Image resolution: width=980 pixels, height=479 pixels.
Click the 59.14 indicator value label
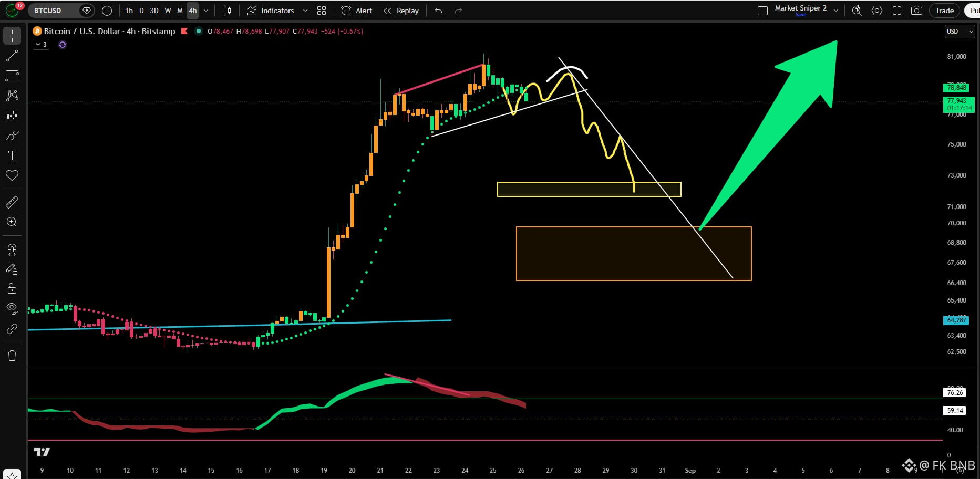(955, 411)
